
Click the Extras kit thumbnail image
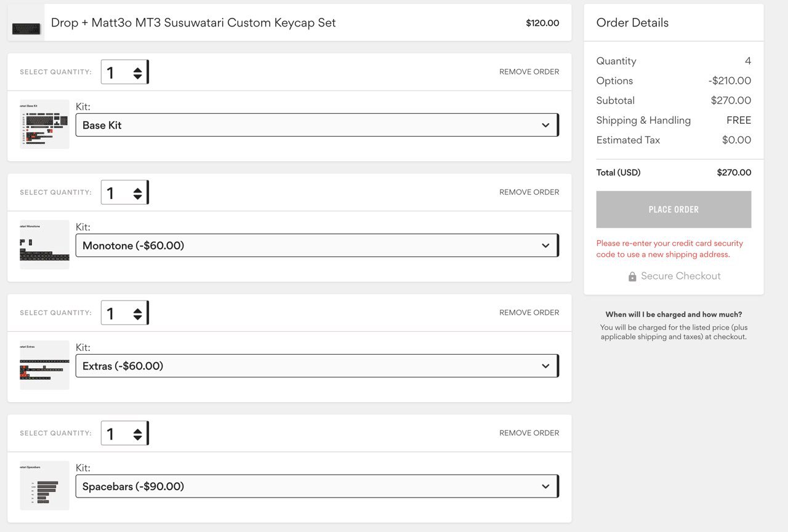click(x=44, y=365)
